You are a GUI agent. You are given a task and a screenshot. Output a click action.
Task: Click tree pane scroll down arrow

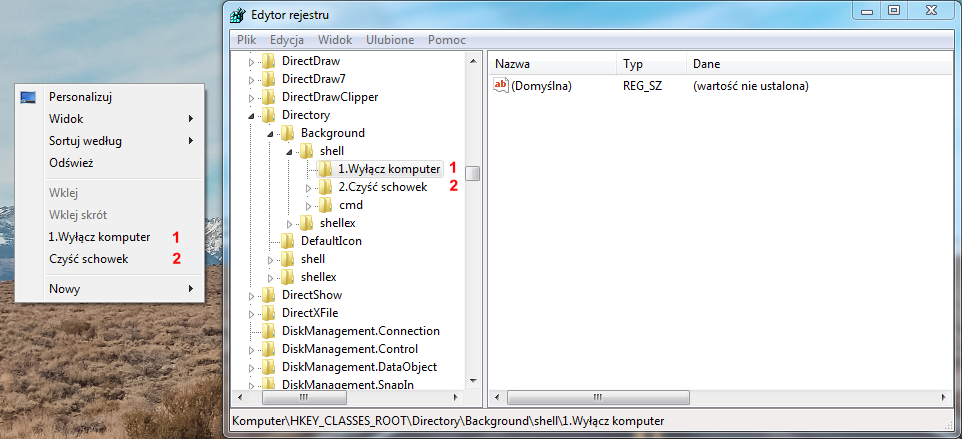coord(472,381)
